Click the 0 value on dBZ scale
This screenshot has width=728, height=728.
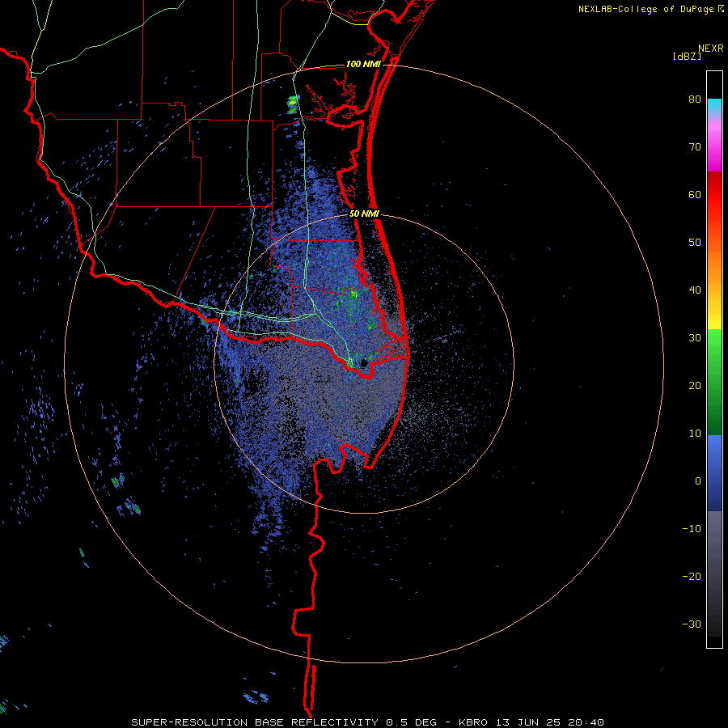tap(698, 481)
